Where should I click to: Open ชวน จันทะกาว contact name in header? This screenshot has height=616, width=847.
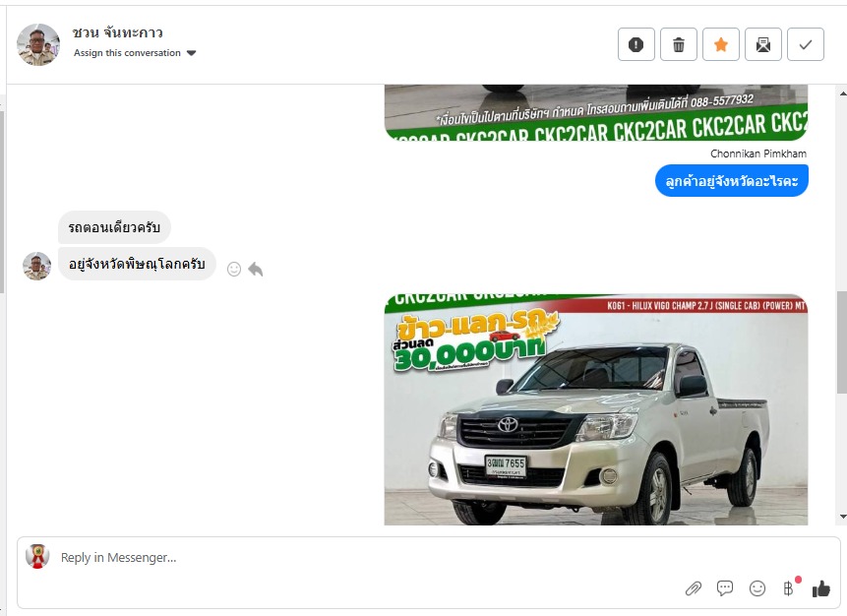118,32
